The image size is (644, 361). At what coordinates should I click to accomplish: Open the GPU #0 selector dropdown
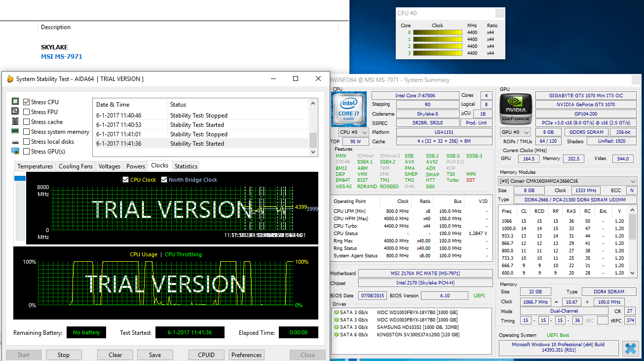pos(515,132)
